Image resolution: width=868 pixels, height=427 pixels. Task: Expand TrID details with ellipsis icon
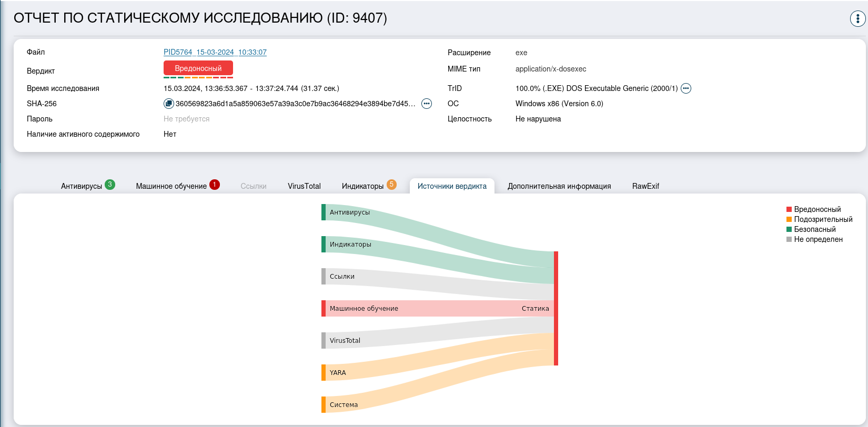686,88
